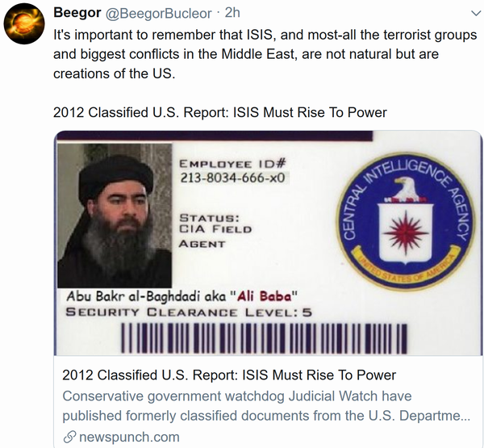Screen dimensions: 484x448
Task: Click the Employee ID number 213-8034-666-x0
Action: coord(232,178)
